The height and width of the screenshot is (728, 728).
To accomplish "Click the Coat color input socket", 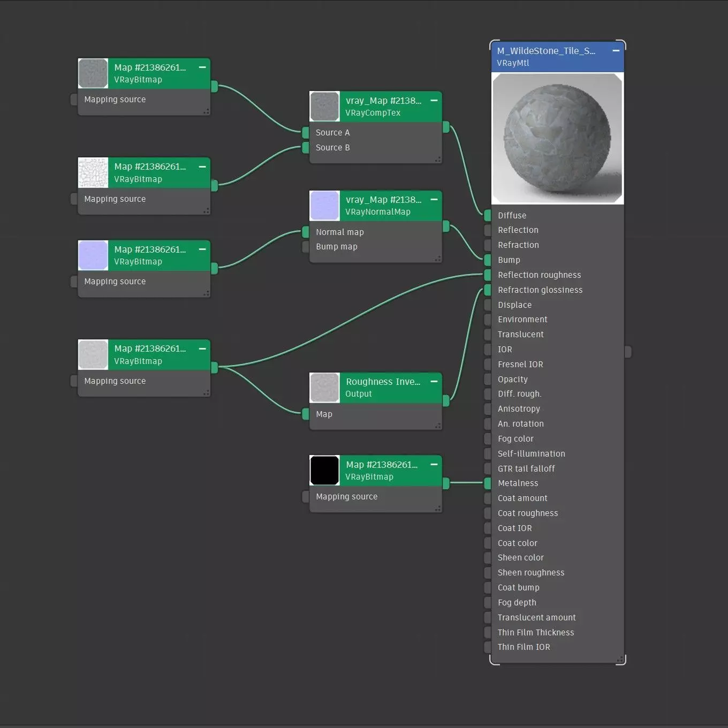I will coord(488,543).
